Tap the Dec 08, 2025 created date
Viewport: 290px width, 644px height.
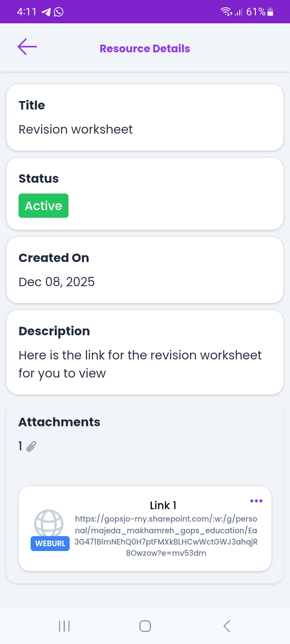57,282
